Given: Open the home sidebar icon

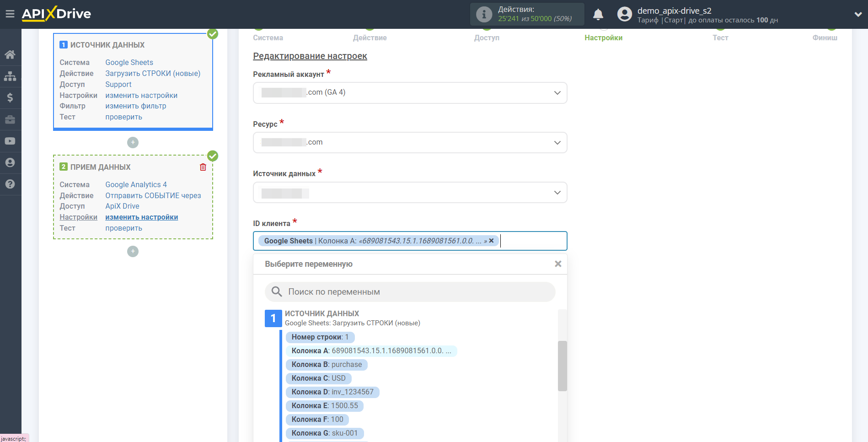Looking at the screenshot, I should [x=10, y=55].
